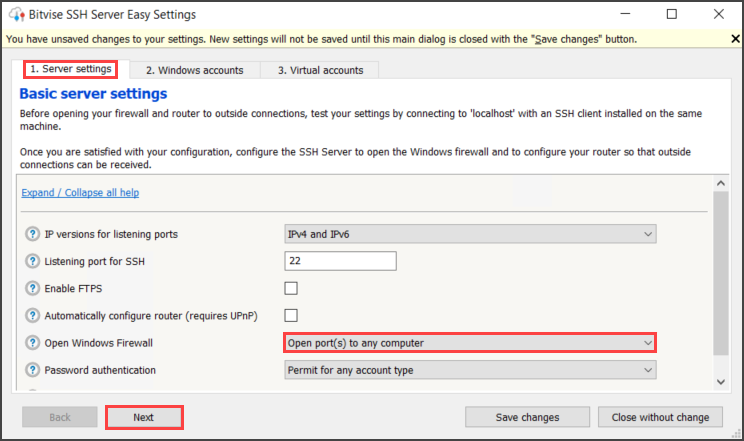Show help for Open Windows Firewall
Screen dimensions: 744x441
32,342
